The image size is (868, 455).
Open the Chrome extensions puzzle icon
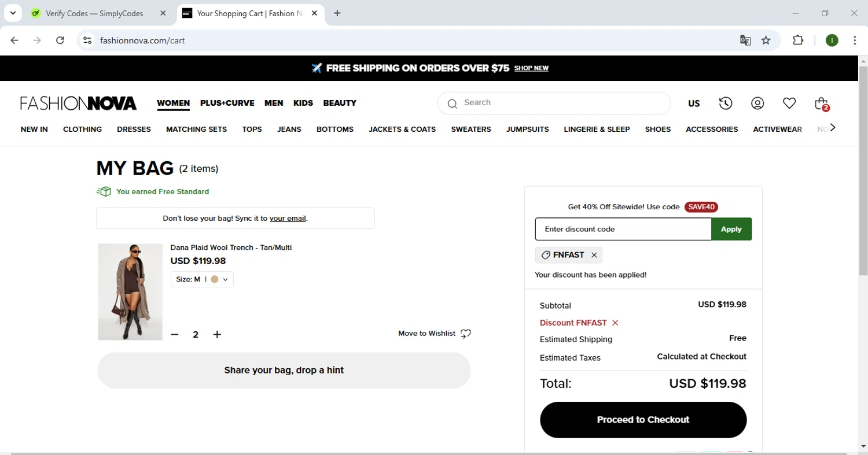click(798, 40)
